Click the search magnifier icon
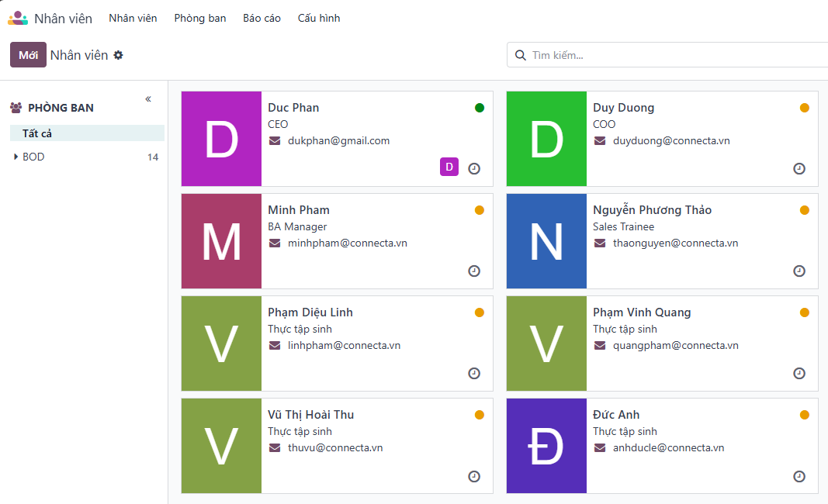 coord(520,55)
